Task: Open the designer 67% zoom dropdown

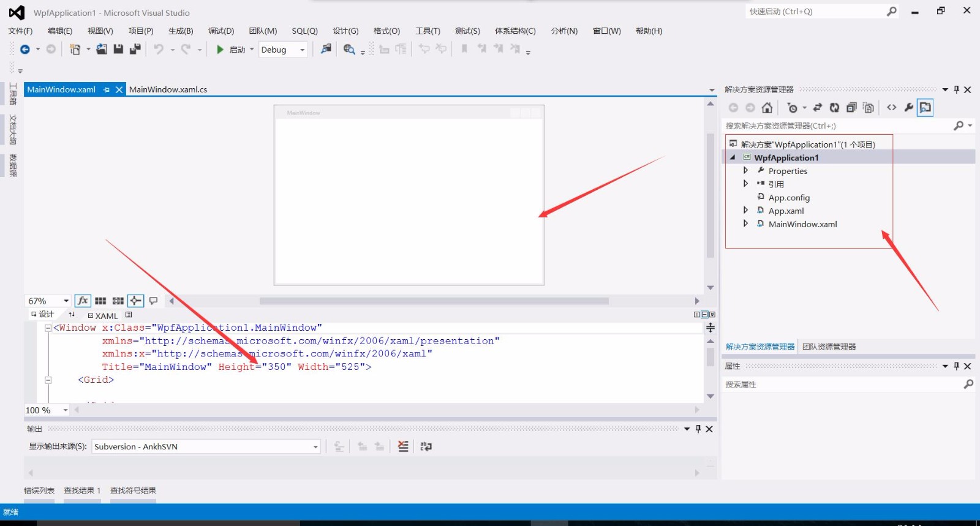Action: [x=66, y=301]
